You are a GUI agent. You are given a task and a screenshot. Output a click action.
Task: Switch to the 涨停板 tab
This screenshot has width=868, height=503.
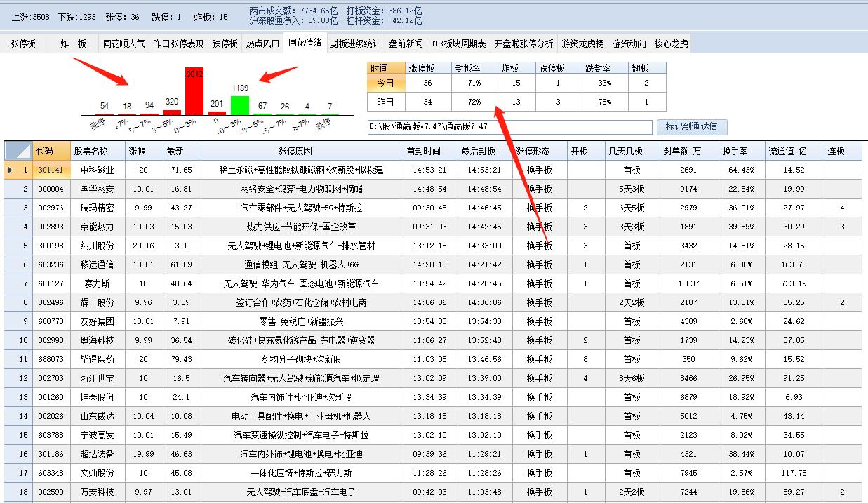click(23, 43)
